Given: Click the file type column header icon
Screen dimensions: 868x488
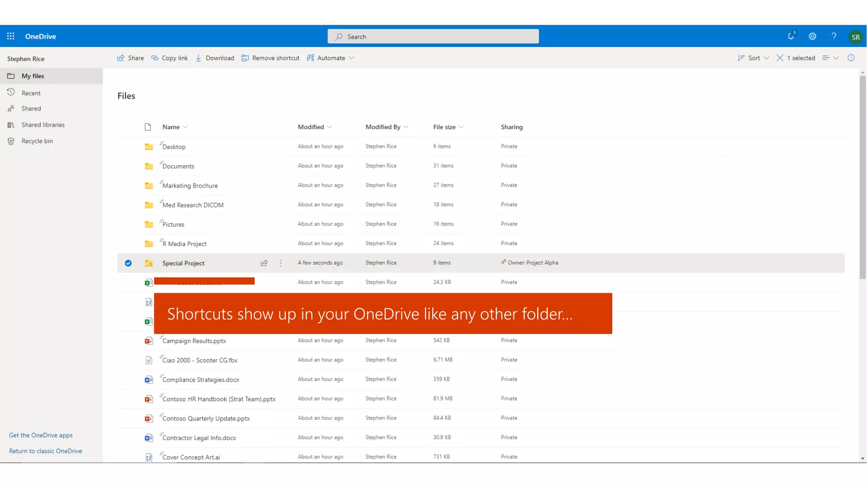Looking at the screenshot, I should click(147, 127).
